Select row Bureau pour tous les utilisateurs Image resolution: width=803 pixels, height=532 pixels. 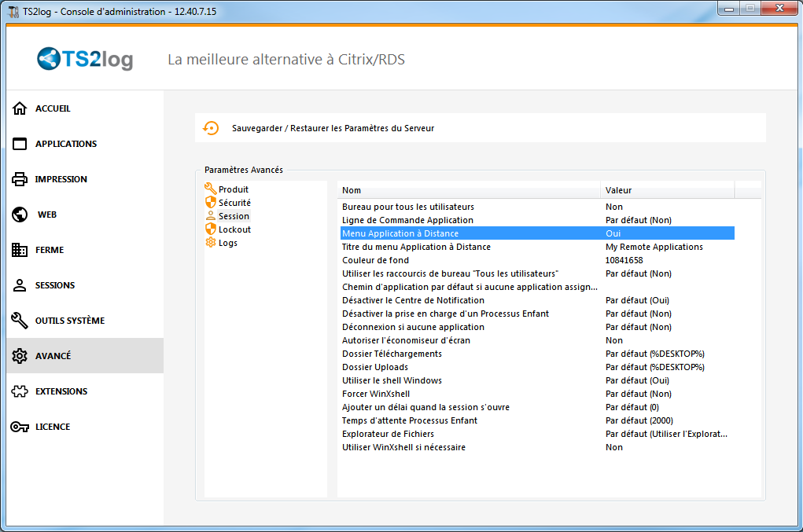click(x=537, y=207)
